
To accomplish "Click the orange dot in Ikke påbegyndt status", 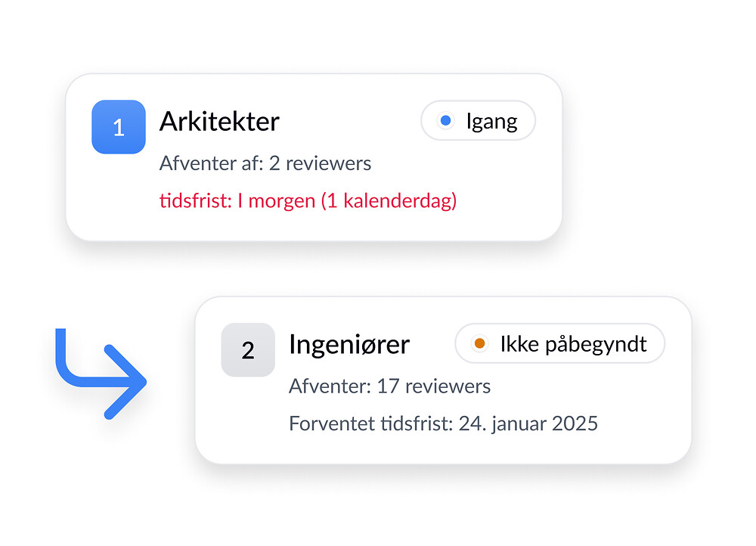I will click(x=480, y=343).
